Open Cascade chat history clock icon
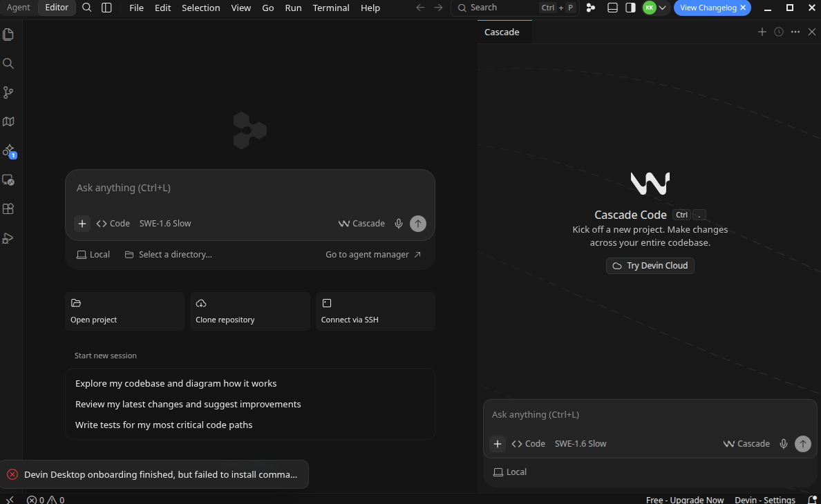 (x=779, y=32)
